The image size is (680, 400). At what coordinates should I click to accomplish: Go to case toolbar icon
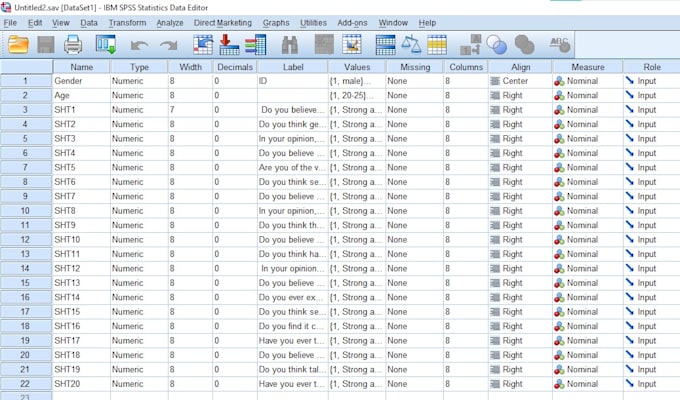(203, 45)
